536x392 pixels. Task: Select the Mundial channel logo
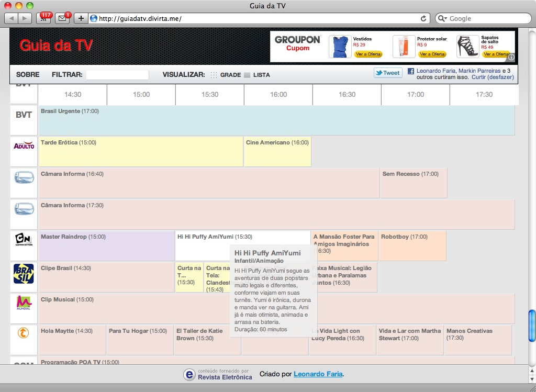point(24,303)
